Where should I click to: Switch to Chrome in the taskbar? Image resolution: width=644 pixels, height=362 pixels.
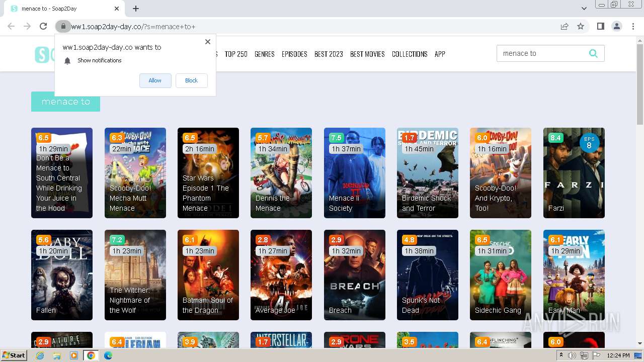(91, 355)
